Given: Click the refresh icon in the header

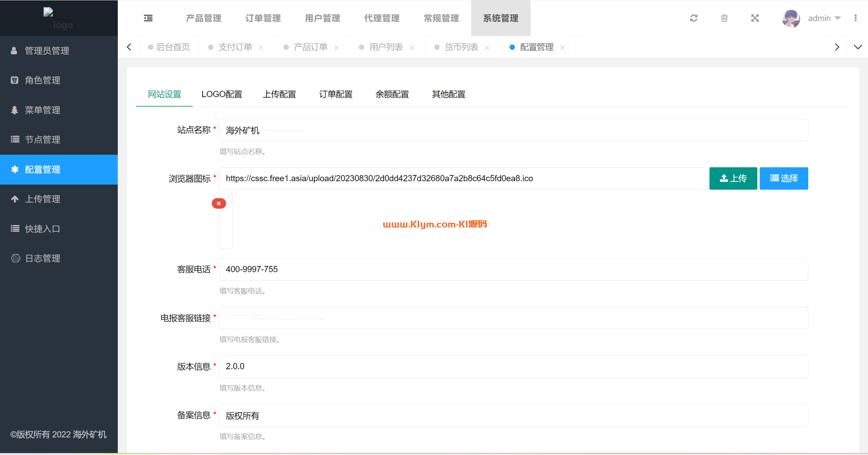Looking at the screenshot, I should (x=693, y=18).
